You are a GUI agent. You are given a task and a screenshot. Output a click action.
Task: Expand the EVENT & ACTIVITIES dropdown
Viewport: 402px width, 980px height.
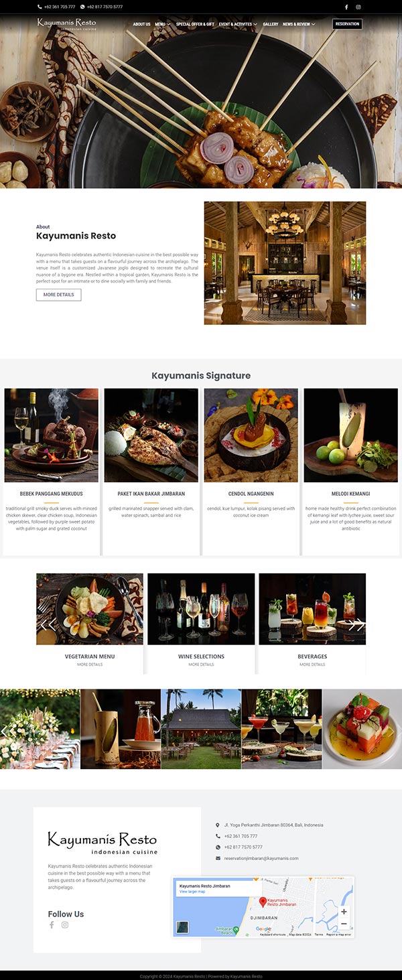pos(238,24)
